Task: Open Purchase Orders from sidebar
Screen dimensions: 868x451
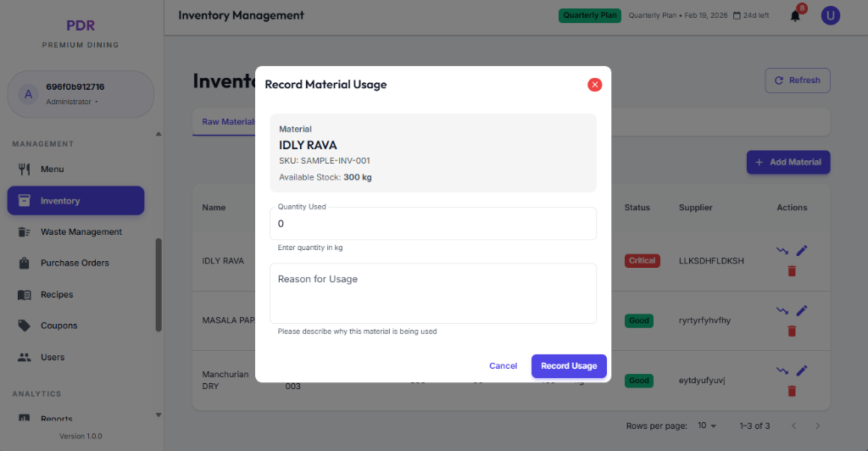Action: click(75, 263)
